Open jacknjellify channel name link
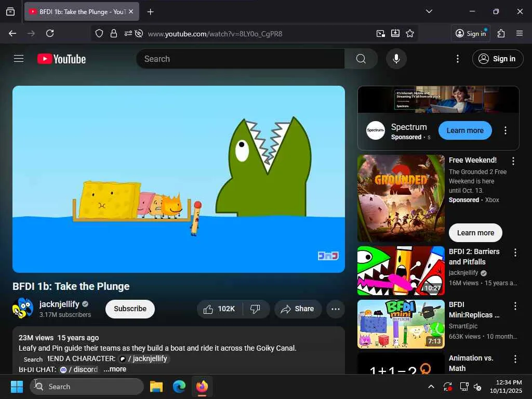Image resolution: width=532 pixels, height=399 pixels. pyautogui.click(x=59, y=304)
